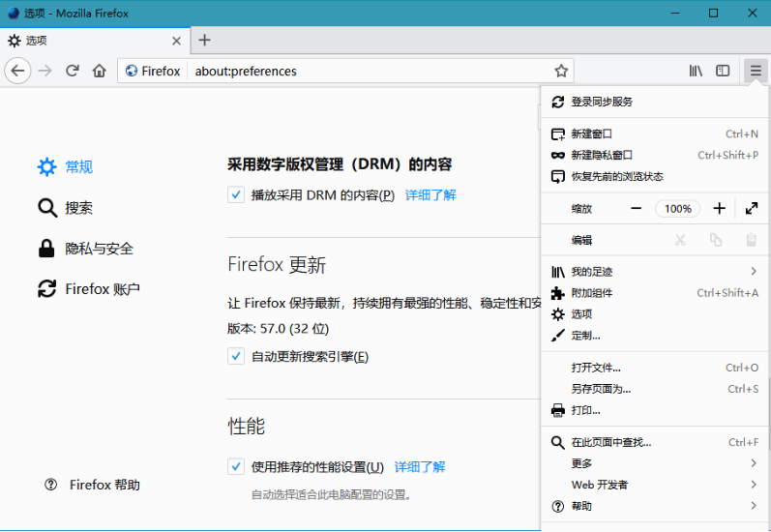Screen dimensions: 771x532
Task: Reload the current page
Action: [73, 71]
